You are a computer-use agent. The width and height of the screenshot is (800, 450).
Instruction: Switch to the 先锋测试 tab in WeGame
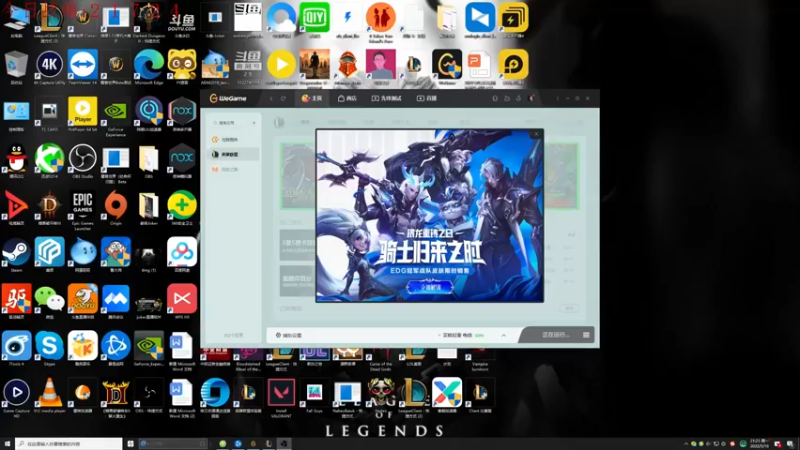click(x=386, y=98)
